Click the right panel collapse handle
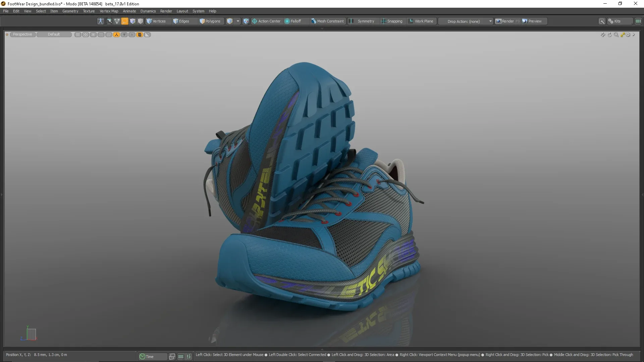This screenshot has width=644, height=362. 642,194
